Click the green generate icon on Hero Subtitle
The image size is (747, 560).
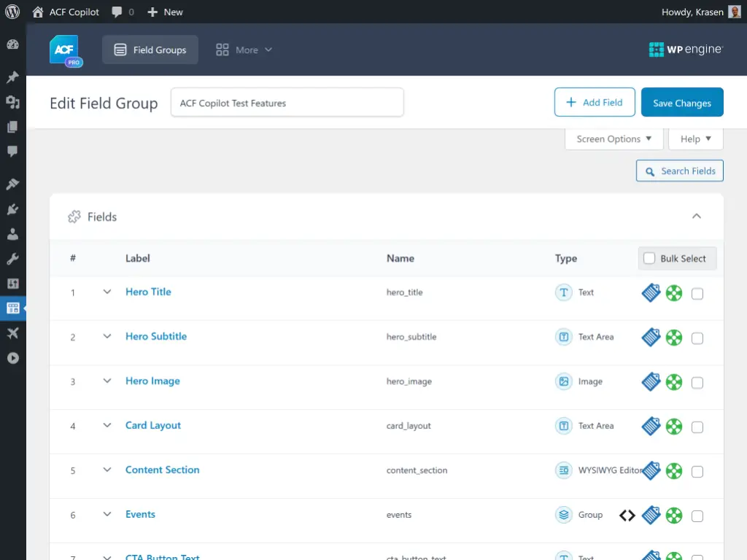[x=674, y=337]
